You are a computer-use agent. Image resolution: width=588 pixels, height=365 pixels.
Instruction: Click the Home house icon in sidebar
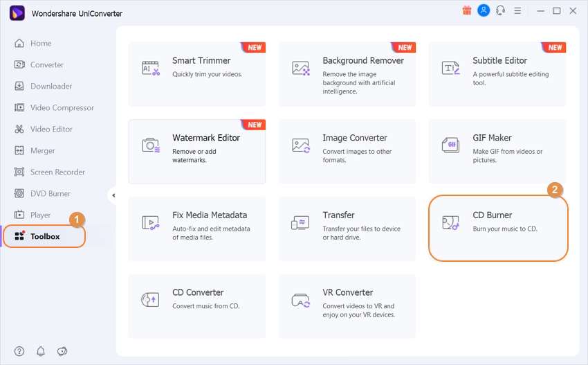(19, 43)
